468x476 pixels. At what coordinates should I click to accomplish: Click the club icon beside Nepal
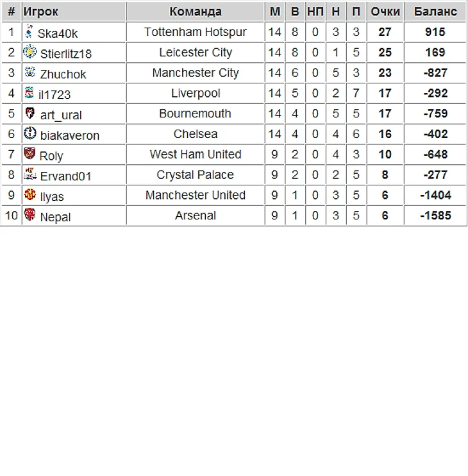point(29,215)
